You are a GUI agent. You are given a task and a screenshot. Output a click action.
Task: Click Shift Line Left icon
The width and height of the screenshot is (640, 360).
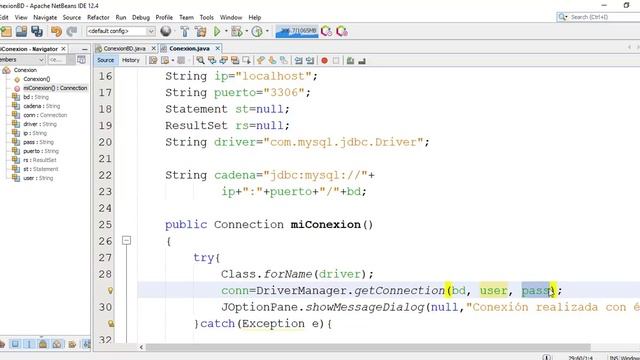click(298, 61)
